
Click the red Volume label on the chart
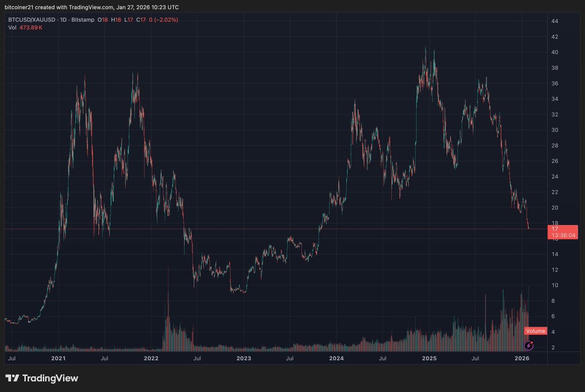pyautogui.click(x=535, y=331)
